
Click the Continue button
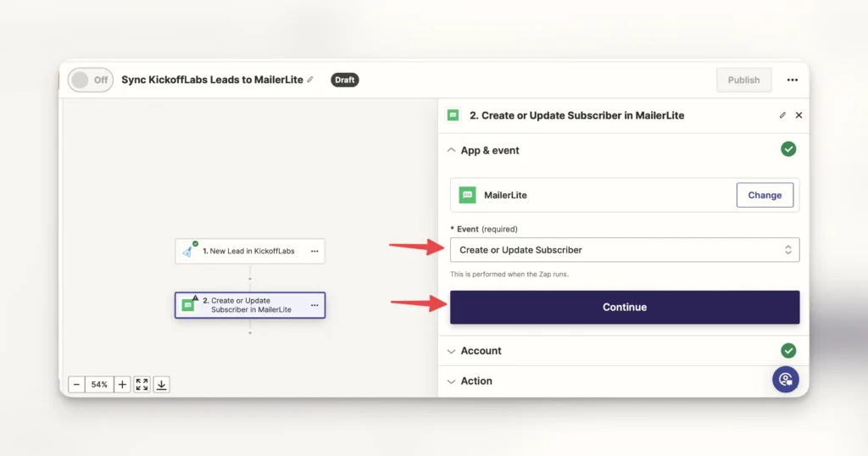(x=625, y=307)
